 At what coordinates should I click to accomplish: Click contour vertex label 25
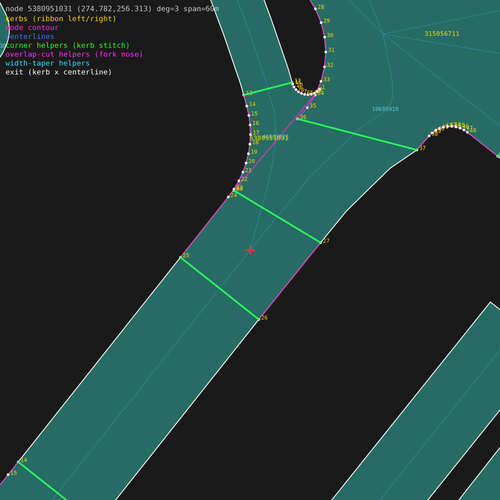pyautogui.click(x=186, y=255)
